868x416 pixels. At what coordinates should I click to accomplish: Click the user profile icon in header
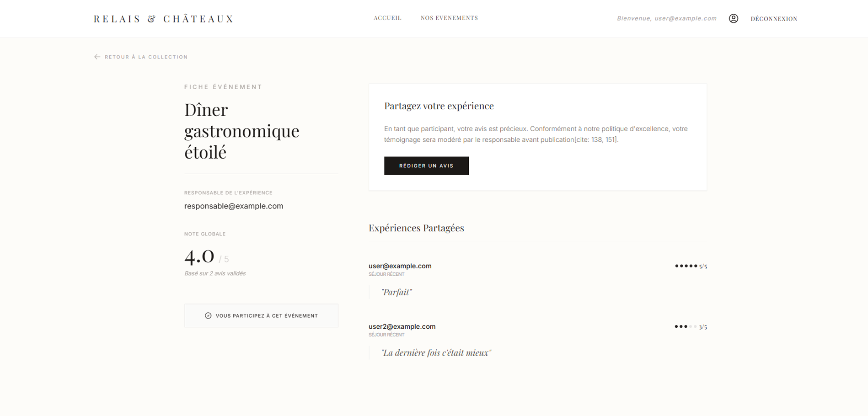tap(733, 18)
